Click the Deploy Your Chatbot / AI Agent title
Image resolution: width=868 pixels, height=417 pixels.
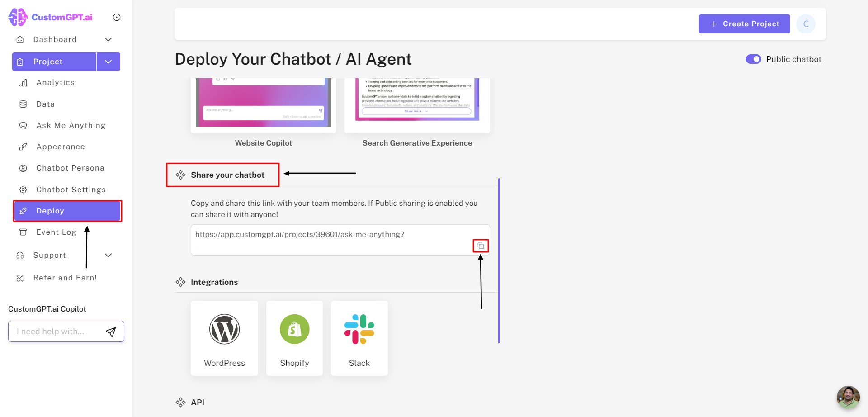[293, 59]
